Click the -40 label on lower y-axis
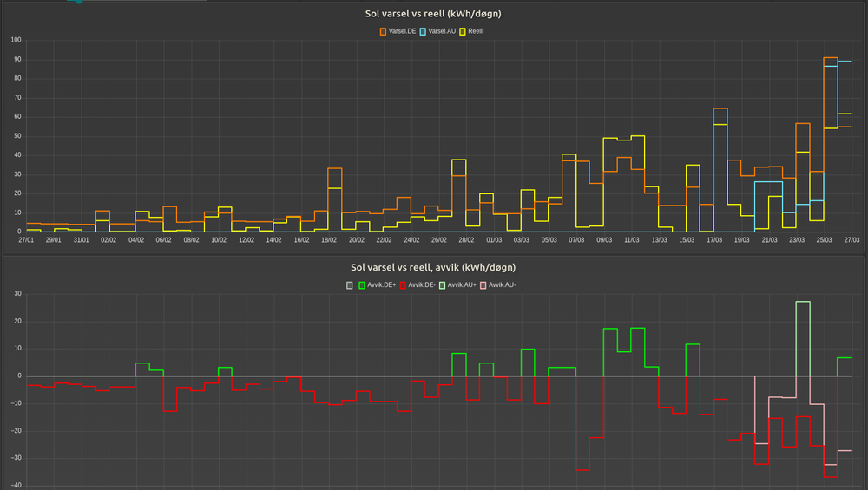 tap(15, 486)
